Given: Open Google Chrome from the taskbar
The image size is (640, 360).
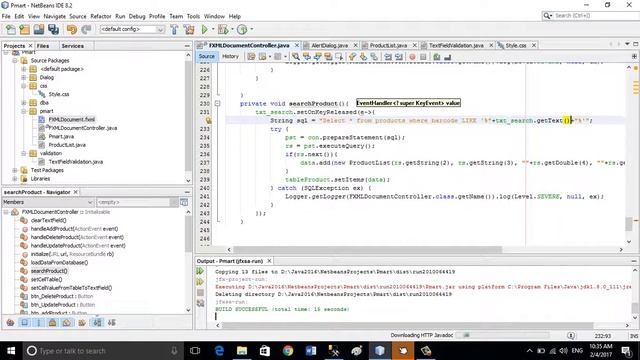Looking at the screenshot, I should [288, 351].
